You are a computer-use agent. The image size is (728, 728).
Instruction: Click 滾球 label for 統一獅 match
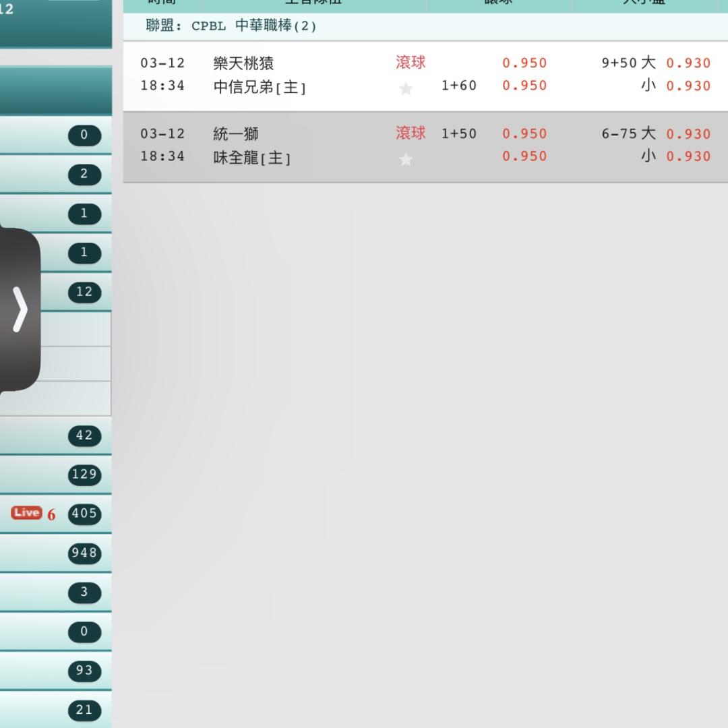point(411,133)
